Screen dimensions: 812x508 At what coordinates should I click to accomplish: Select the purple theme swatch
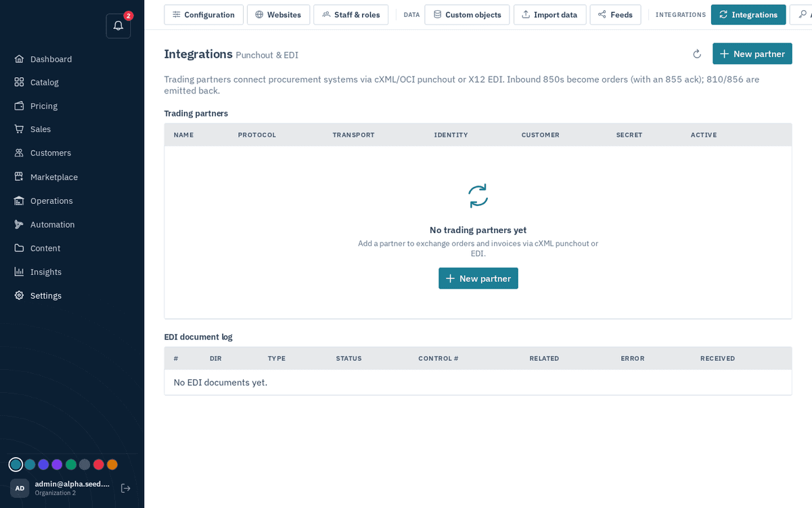57,465
